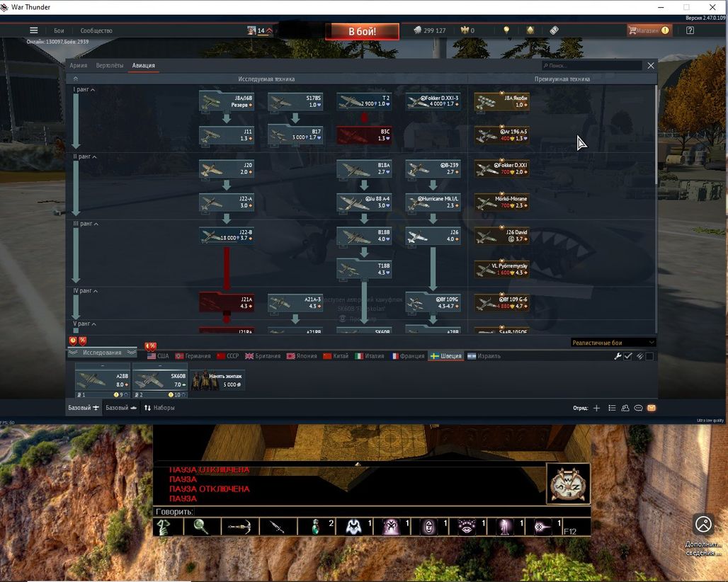
Task: Open the contacts friends icon
Action: point(625,408)
